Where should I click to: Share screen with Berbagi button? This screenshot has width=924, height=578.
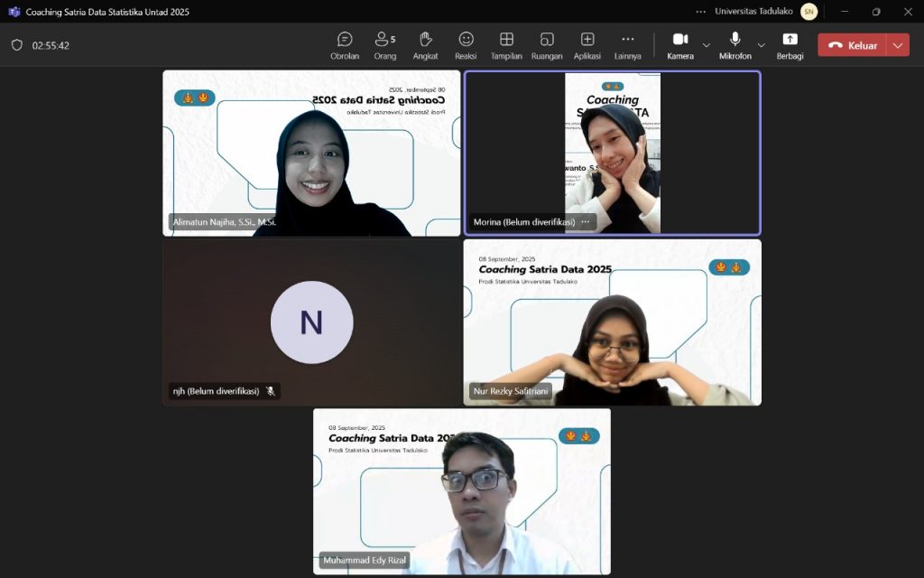[x=790, y=45]
